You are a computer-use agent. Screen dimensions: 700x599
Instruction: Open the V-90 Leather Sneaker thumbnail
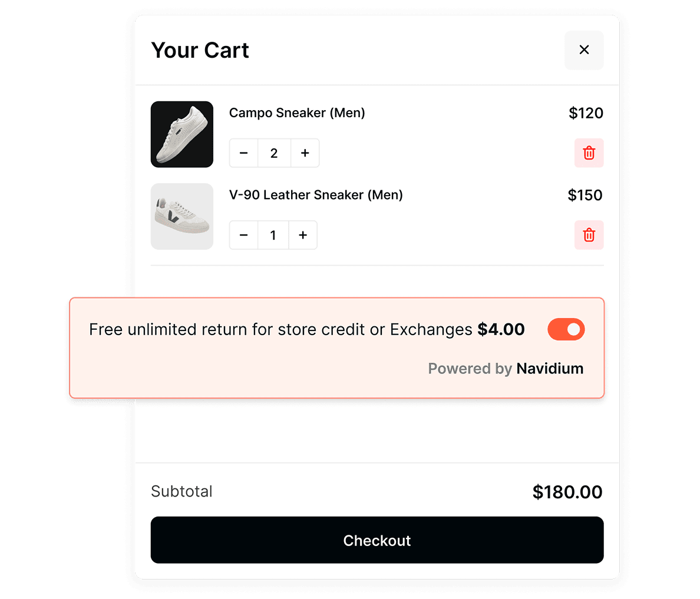[x=182, y=216]
